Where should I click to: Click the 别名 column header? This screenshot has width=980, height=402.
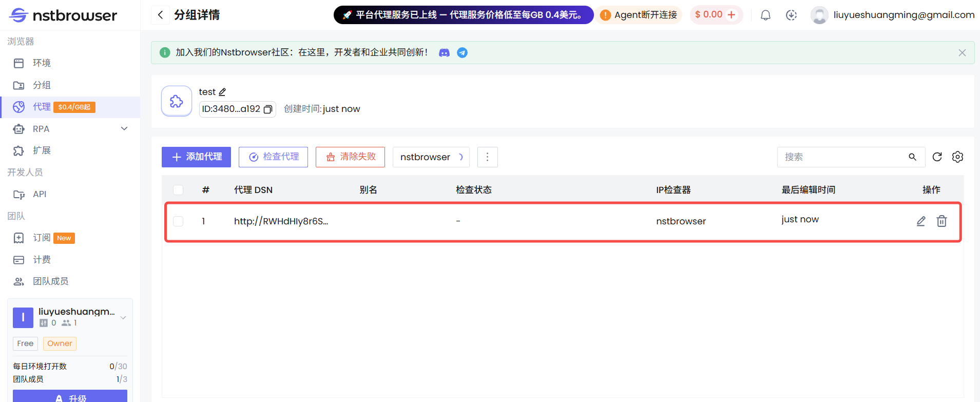point(368,190)
